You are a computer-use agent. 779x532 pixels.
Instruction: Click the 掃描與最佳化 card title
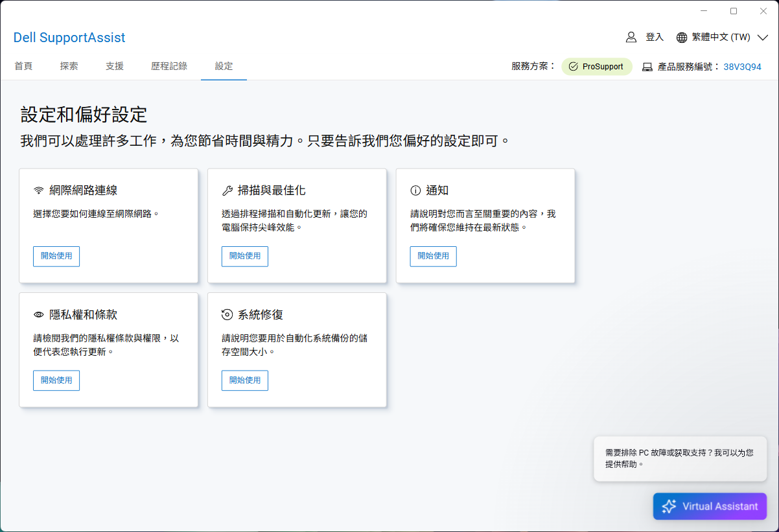click(272, 191)
